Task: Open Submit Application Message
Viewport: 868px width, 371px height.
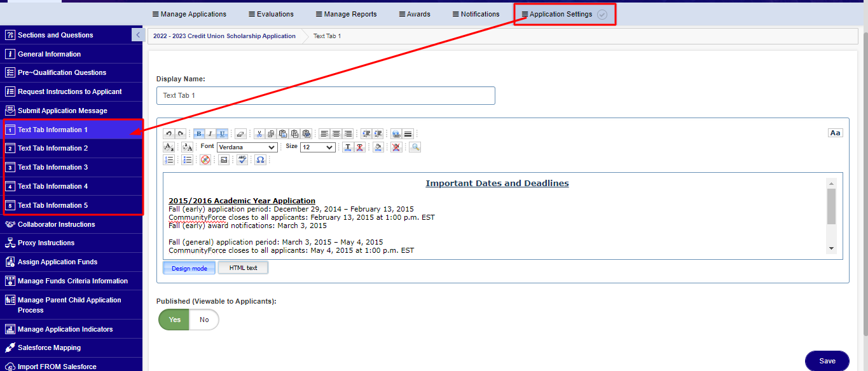Action: (71, 111)
